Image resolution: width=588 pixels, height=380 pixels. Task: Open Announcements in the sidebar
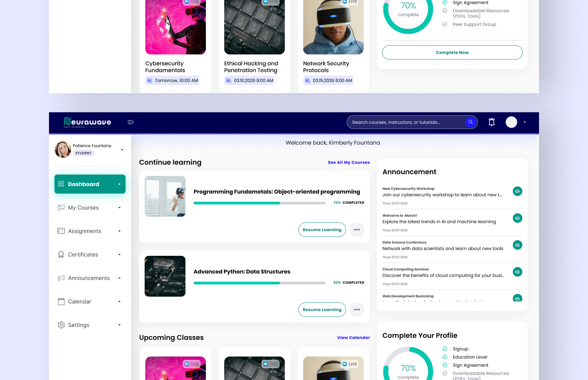click(90, 278)
